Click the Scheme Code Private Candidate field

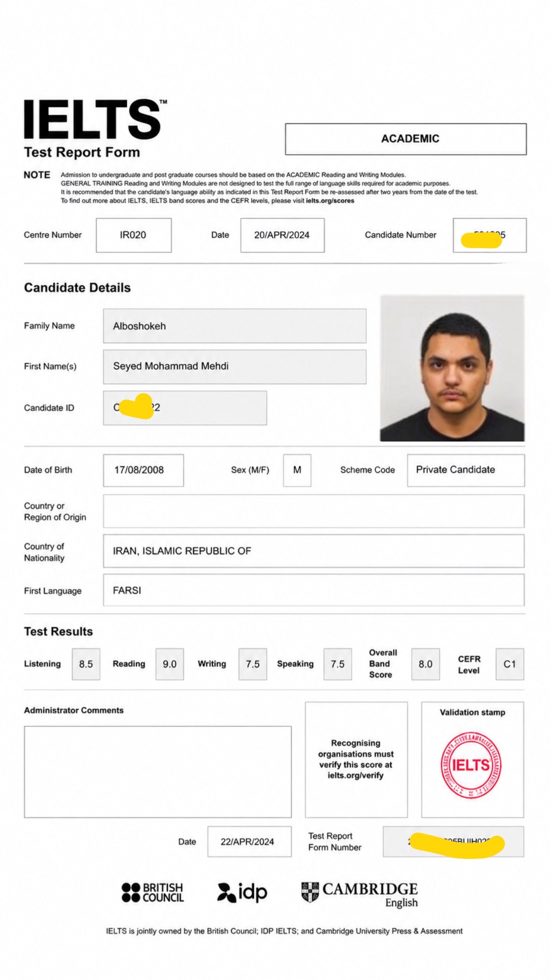pos(466,470)
